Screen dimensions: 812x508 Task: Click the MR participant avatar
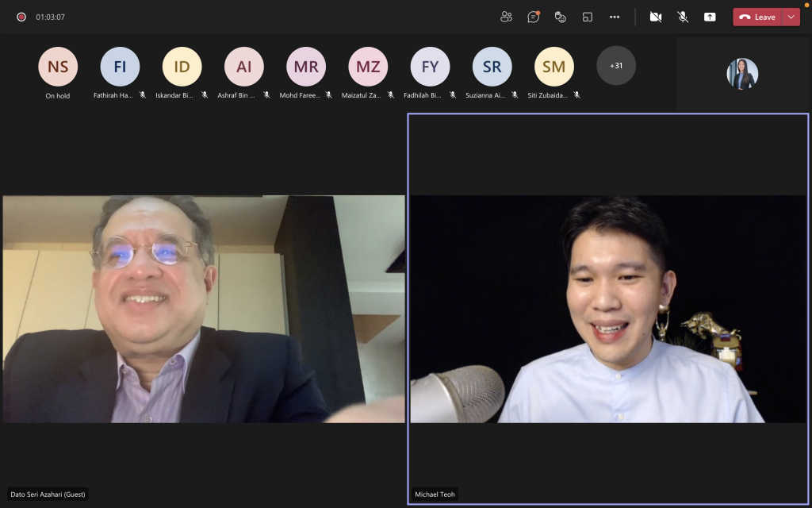[306, 67]
